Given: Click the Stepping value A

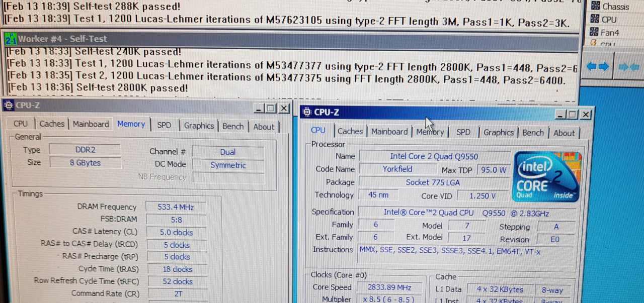Looking at the screenshot, I should click(x=555, y=227).
